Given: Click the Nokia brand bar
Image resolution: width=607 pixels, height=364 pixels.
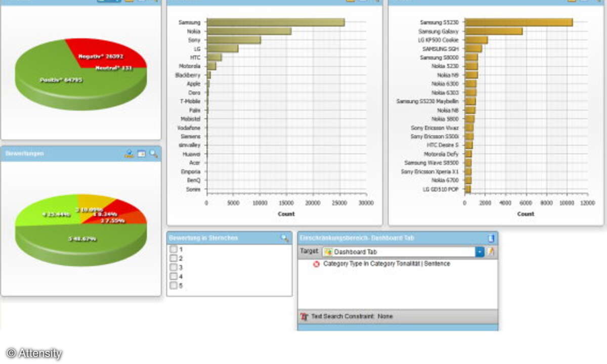Looking at the screenshot, I should point(249,31).
